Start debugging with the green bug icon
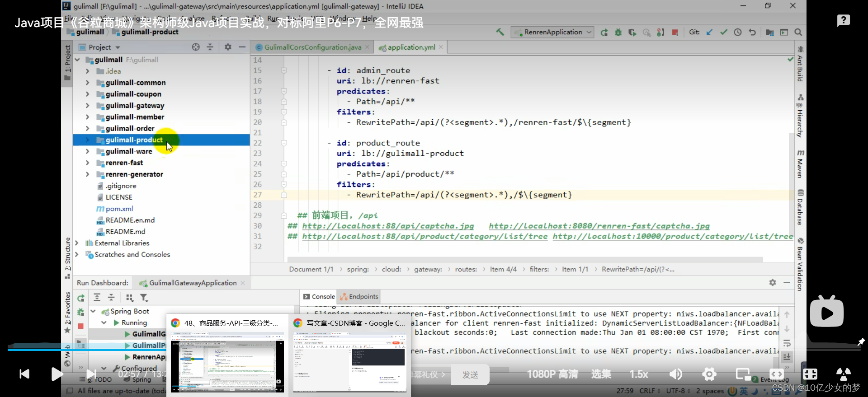The width and height of the screenshot is (868, 397). 618,32
